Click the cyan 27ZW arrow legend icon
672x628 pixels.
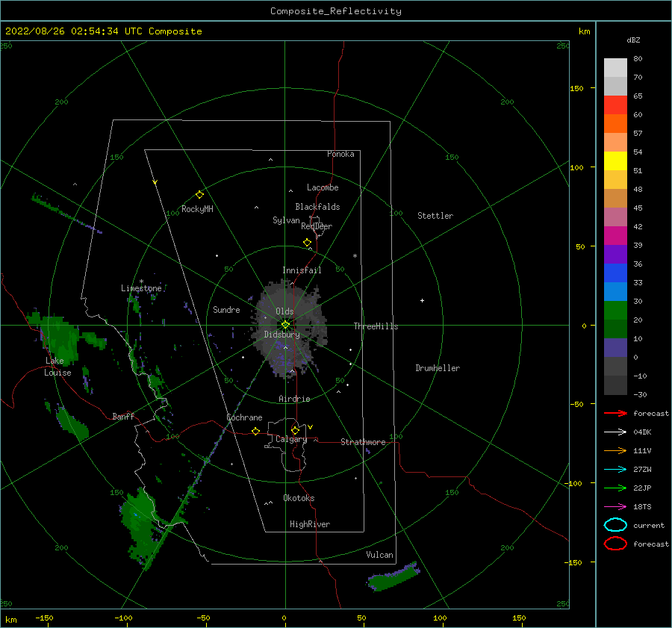pos(615,470)
